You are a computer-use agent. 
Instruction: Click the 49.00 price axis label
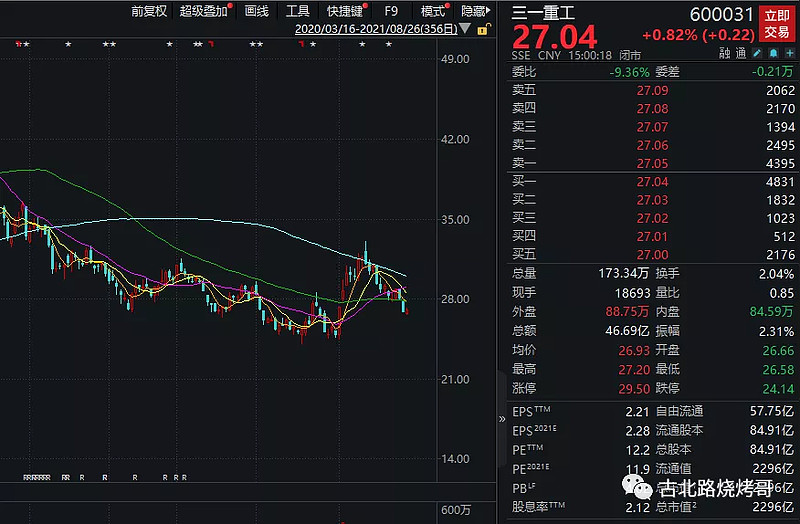455,59
